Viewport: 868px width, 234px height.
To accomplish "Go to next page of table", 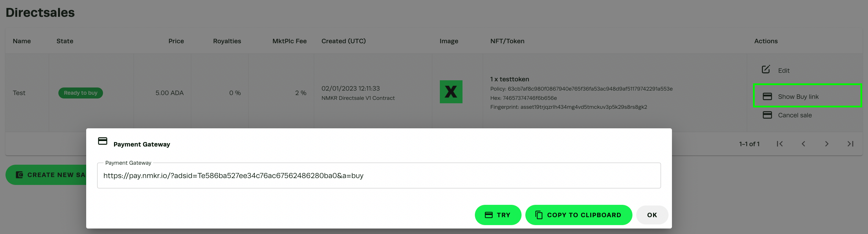I will (x=827, y=144).
